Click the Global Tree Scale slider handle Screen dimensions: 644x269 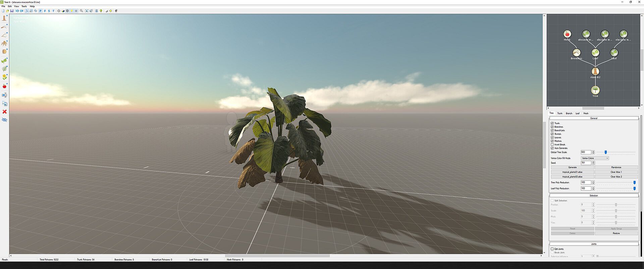point(605,152)
